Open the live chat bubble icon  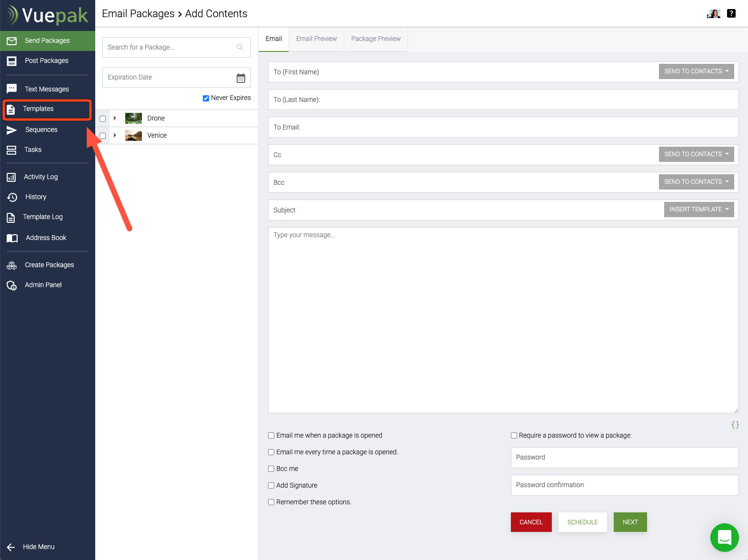(724, 537)
